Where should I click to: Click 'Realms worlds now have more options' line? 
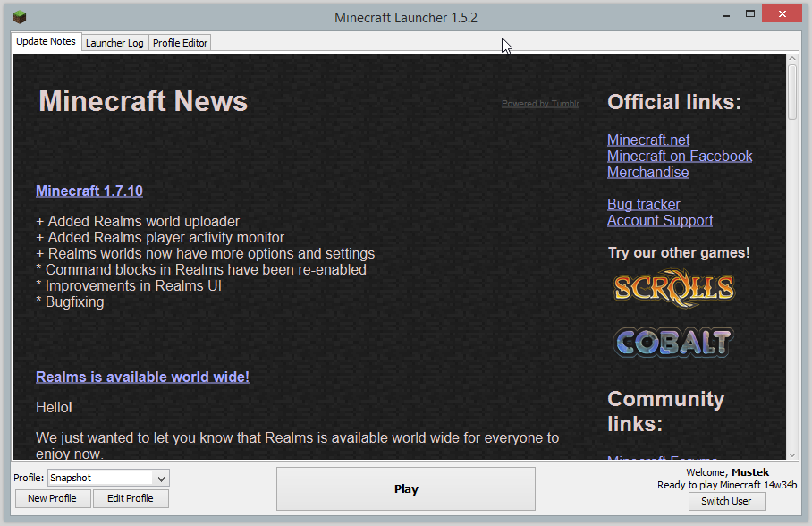pos(206,253)
